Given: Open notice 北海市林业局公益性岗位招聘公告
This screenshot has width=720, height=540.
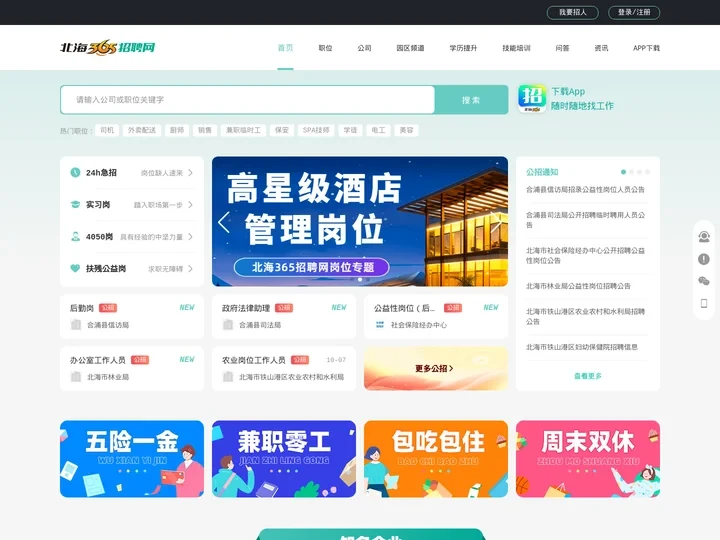Looking at the screenshot, I should 579,286.
